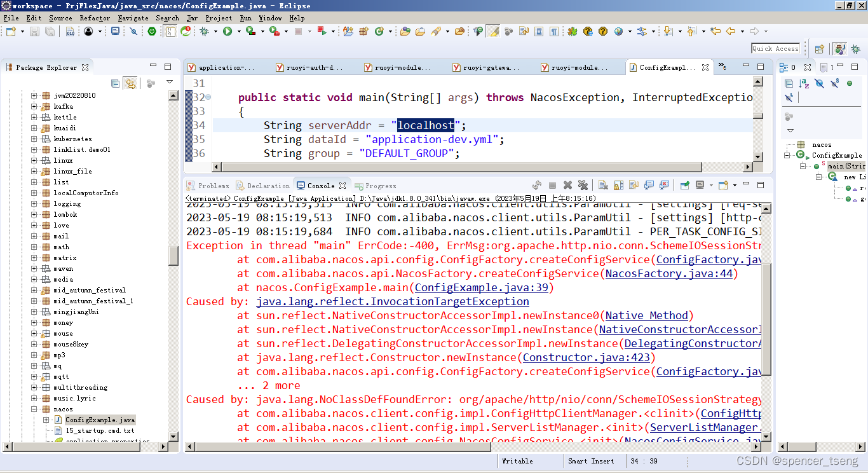Collapse All in Package Explorer
This screenshot has height=473, width=868.
(x=116, y=83)
